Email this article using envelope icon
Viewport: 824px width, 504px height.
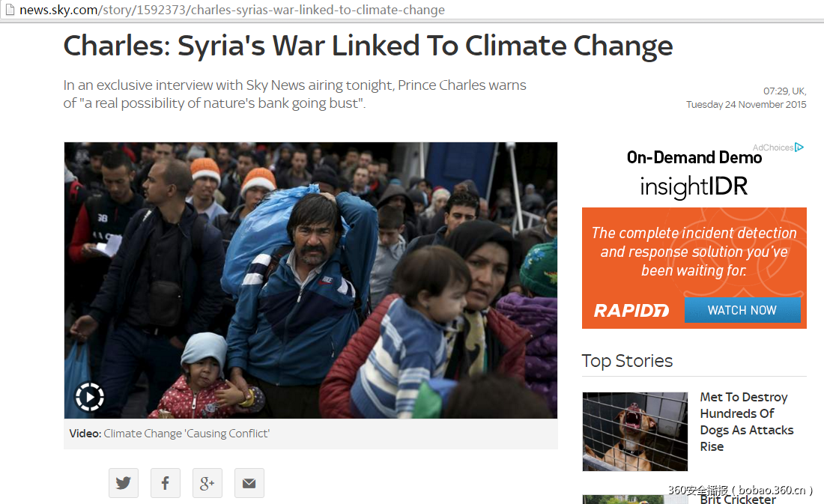(x=249, y=483)
